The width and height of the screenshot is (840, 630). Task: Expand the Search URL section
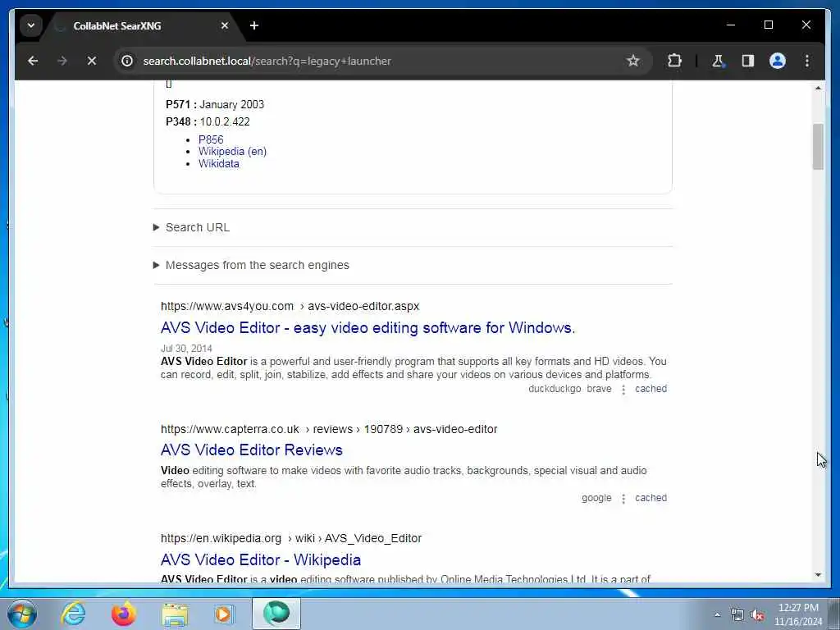[x=191, y=228]
